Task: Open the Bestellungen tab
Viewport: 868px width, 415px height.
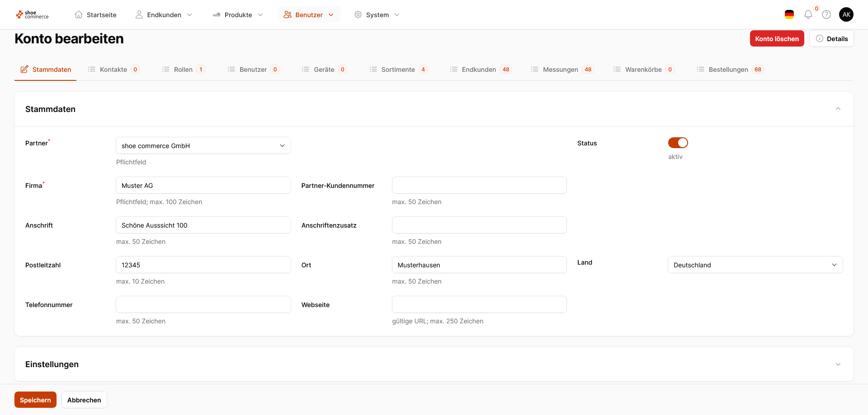Action: pos(728,70)
